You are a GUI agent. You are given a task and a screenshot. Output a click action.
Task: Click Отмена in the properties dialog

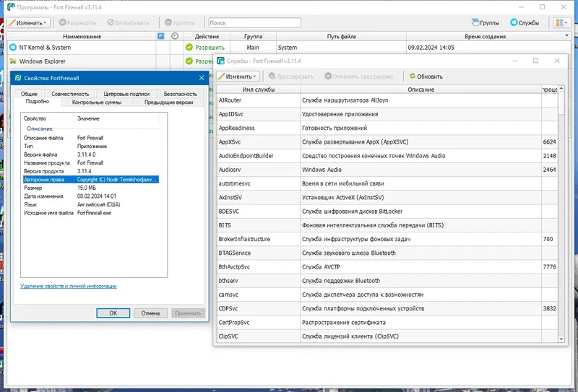(150, 313)
